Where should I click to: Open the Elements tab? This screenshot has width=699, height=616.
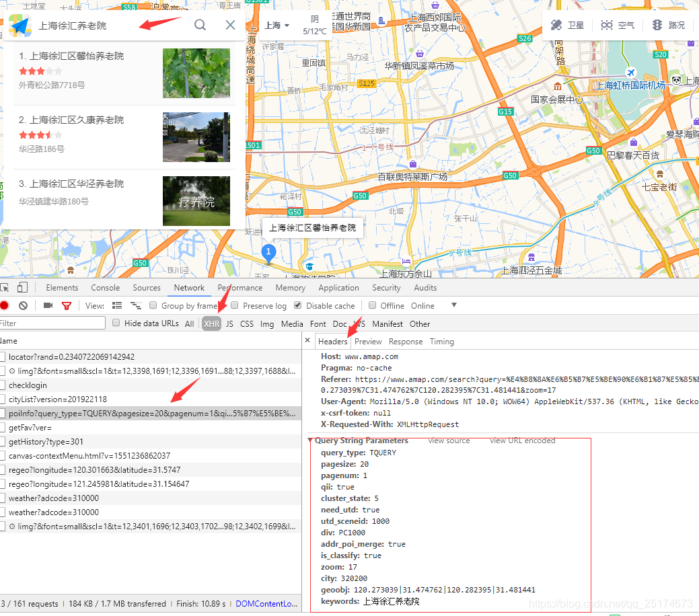coord(62,288)
